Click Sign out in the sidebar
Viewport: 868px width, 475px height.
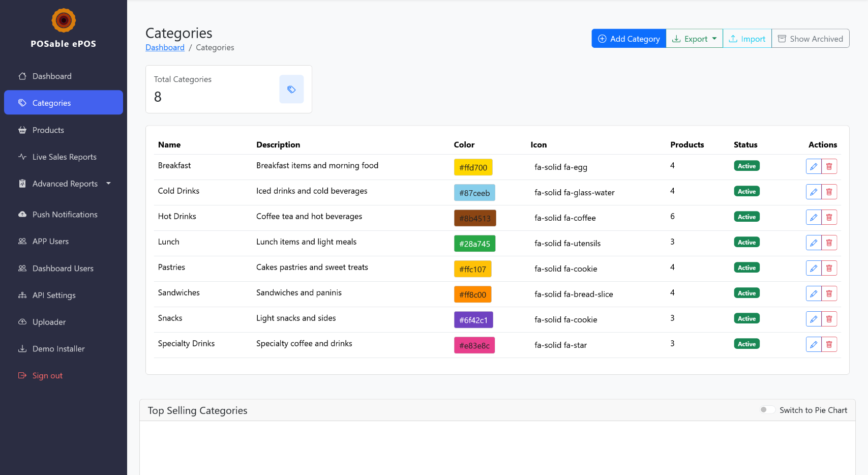(x=47, y=376)
